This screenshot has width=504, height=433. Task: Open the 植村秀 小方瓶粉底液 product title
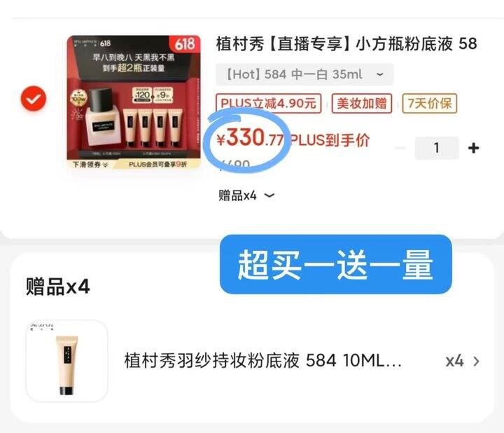pos(346,43)
